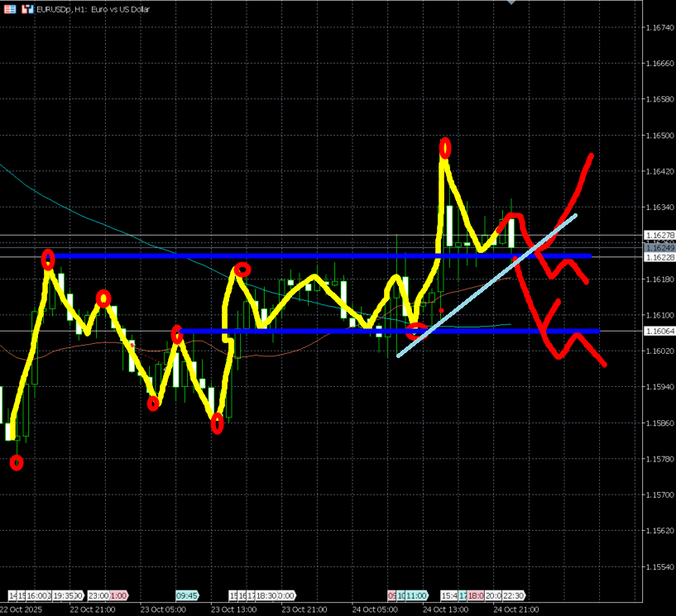
Task: Click the 22:30 event marker on timeline
Action: pyautogui.click(x=513, y=595)
